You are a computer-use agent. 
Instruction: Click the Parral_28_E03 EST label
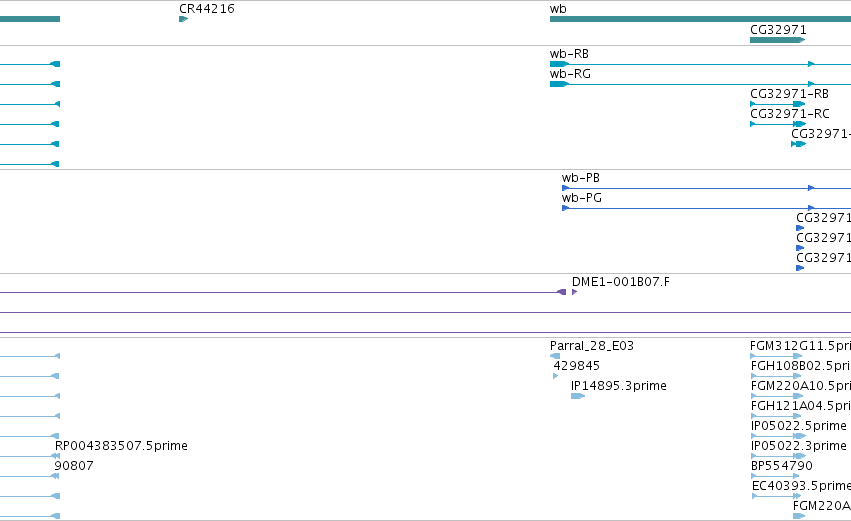[x=592, y=346]
